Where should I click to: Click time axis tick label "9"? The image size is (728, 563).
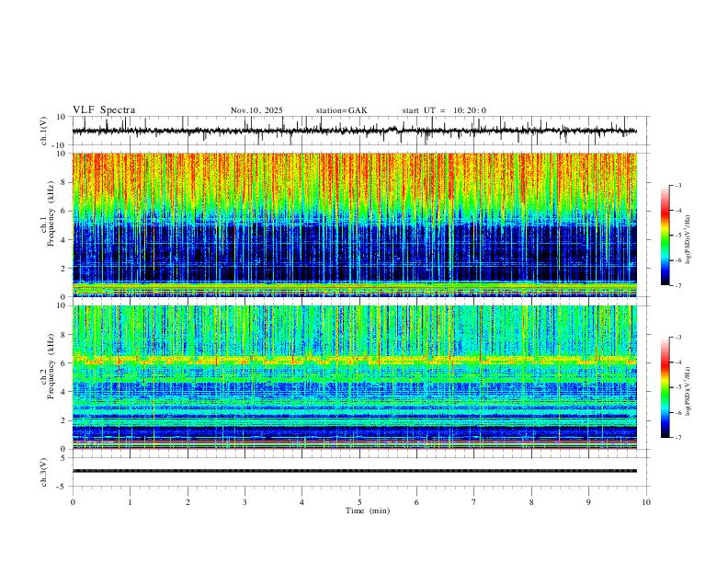pyautogui.click(x=588, y=502)
